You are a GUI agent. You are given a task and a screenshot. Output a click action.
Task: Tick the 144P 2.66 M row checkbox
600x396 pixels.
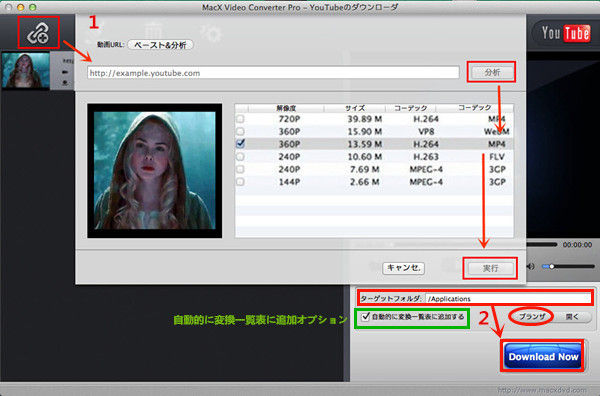[240, 182]
